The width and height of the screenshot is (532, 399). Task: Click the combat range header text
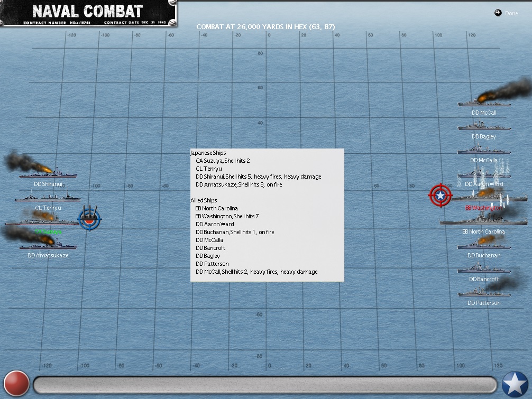[x=265, y=26]
